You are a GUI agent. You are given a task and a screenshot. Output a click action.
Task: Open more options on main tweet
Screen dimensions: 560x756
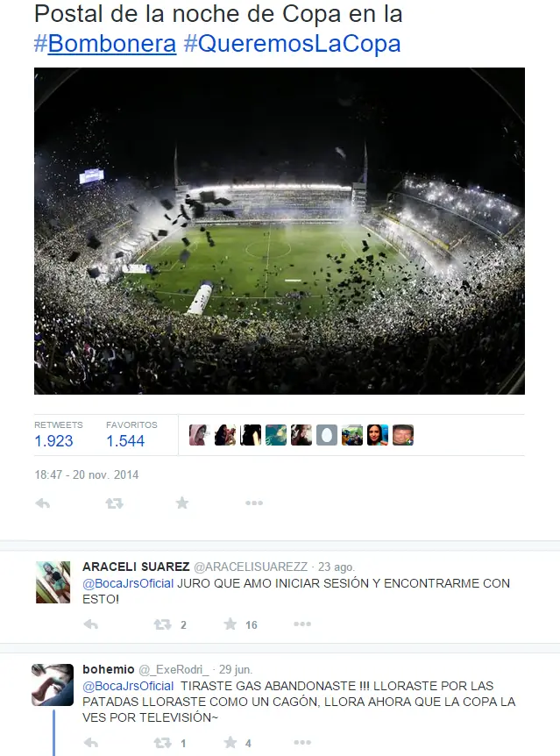tap(254, 503)
